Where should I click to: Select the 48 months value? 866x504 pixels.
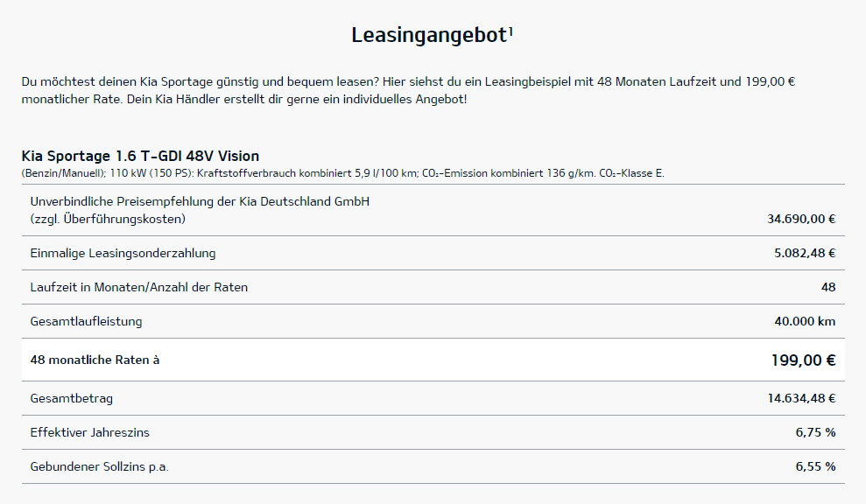828,287
